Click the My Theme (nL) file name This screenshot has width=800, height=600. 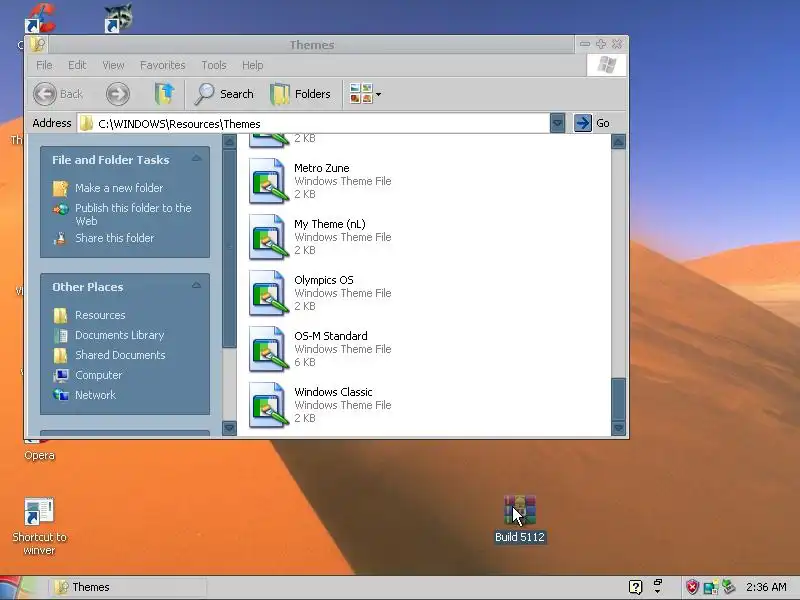[x=330, y=224]
